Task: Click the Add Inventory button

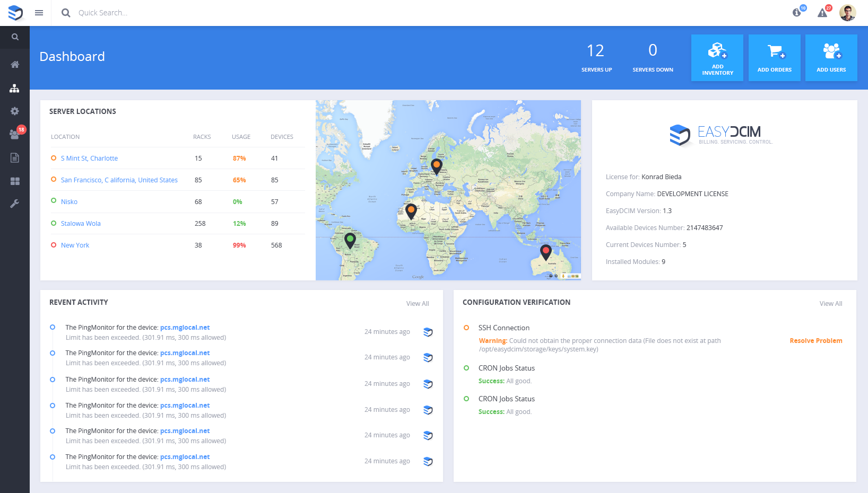Action: (717, 58)
